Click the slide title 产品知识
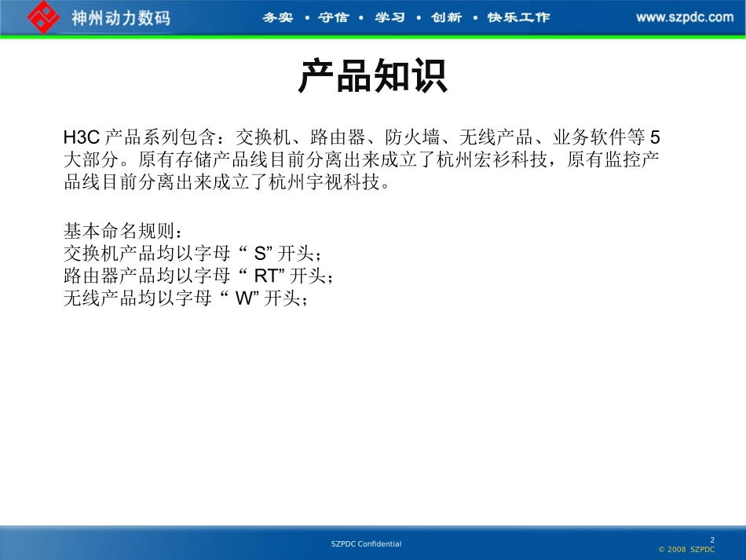 tap(373, 75)
